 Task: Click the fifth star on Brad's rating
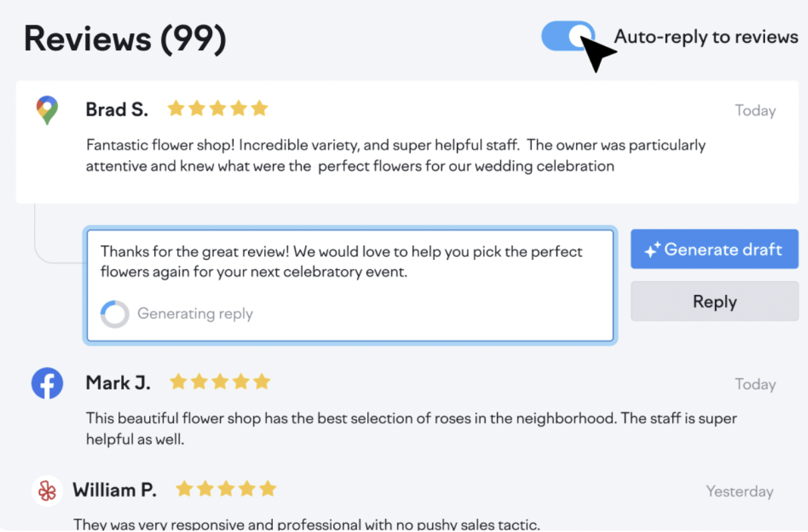pos(260,107)
